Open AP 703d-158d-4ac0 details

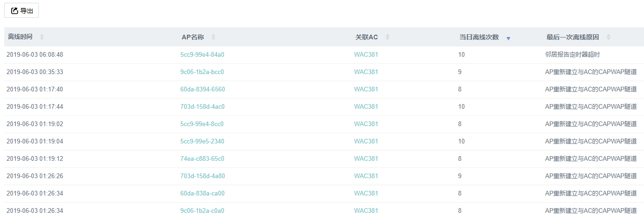pos(202,106)
